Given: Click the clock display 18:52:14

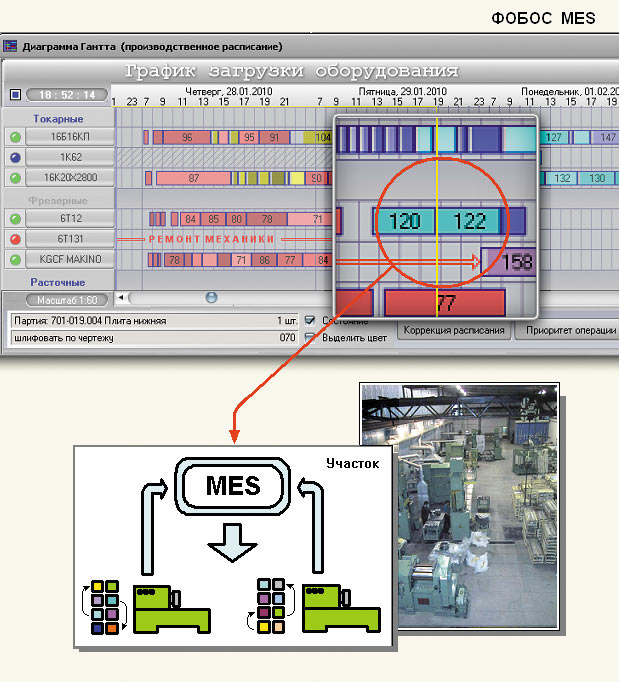Looking at the screenshot, I should 67,95.
